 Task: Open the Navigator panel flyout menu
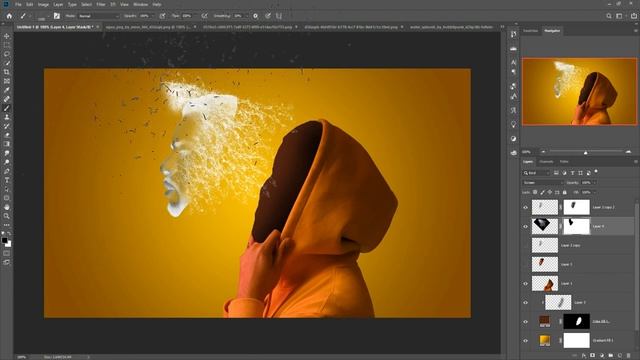[x=636, y=31]
